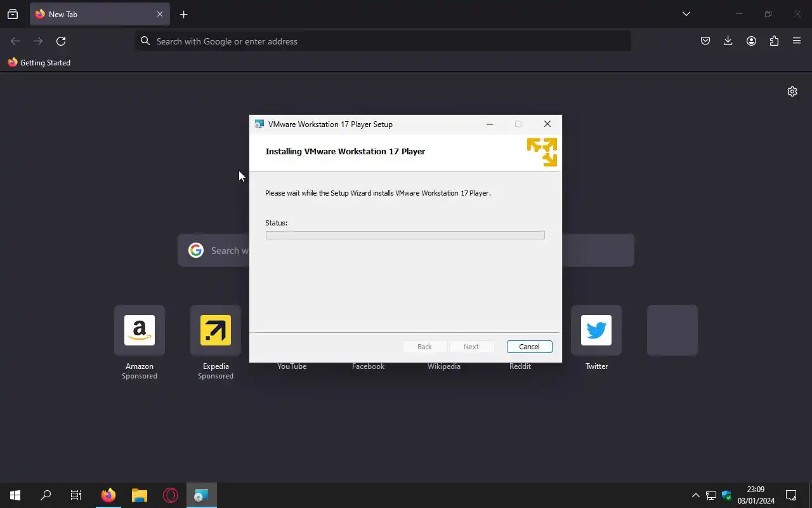Open Task View on taskbar
Image resolution: width=812 pixels, height=508 pixels.
tap(76, 495)
